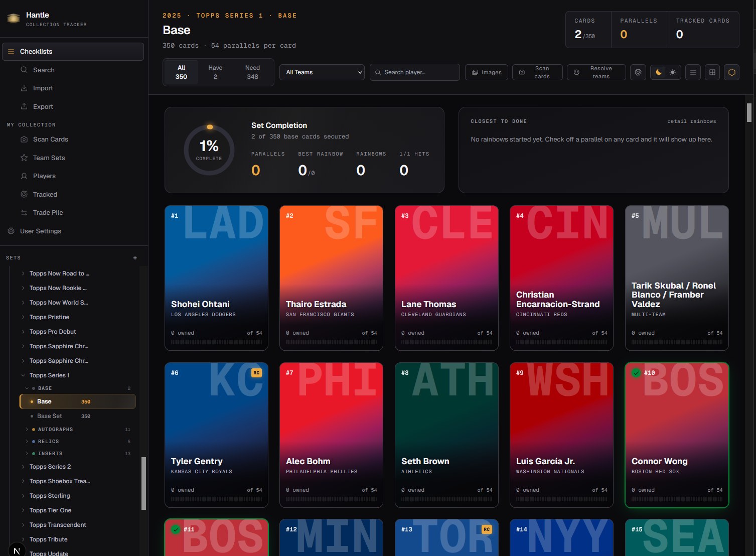Uncheck the owned checkmark on card #10
The image size is (756, 556).
click(637, 373)
